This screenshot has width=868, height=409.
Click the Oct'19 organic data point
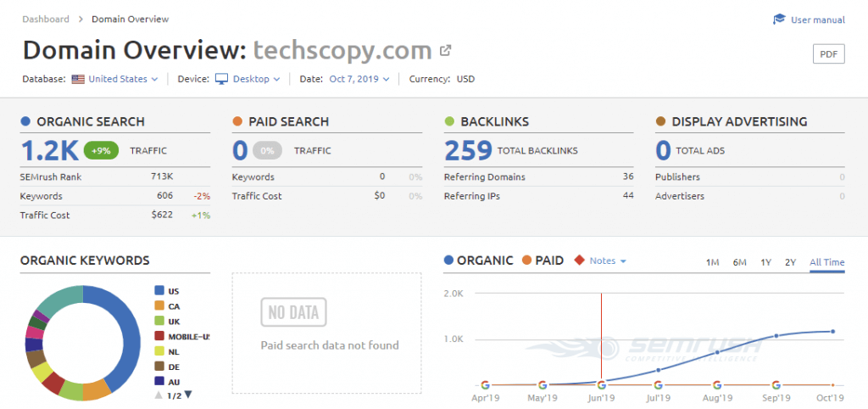pos(832,332)
